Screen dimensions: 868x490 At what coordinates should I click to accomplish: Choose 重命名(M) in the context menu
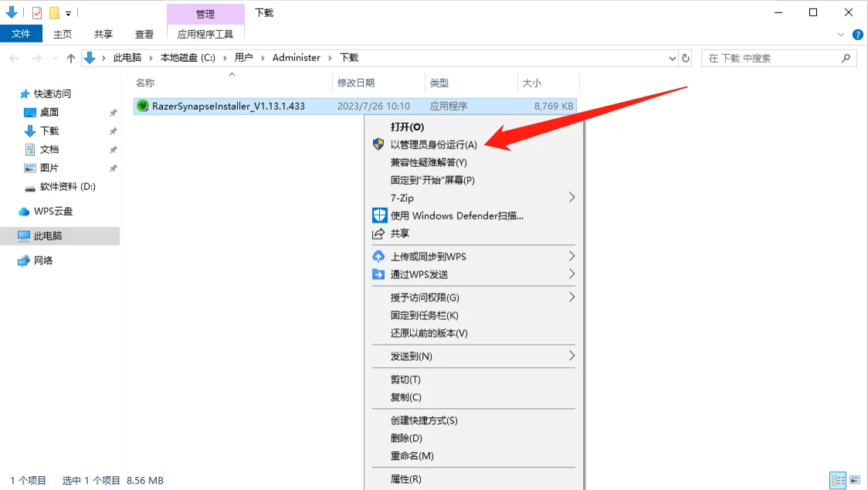point(474,456)
